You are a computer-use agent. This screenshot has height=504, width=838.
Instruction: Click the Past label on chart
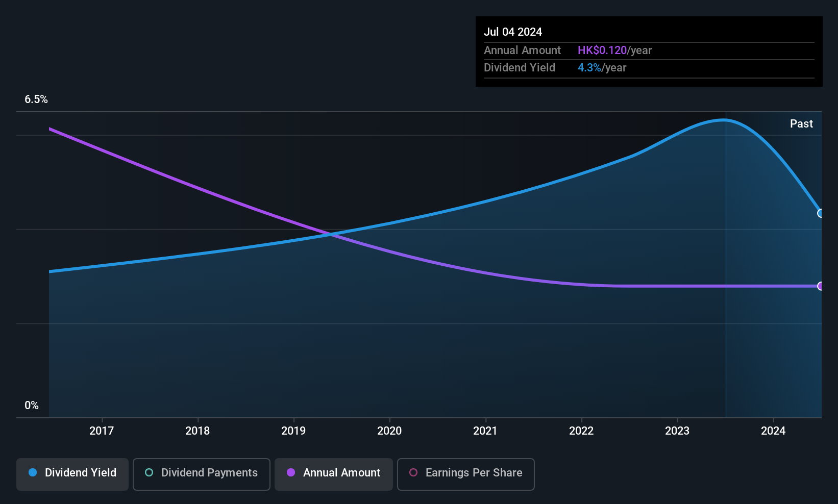(801, 124)
